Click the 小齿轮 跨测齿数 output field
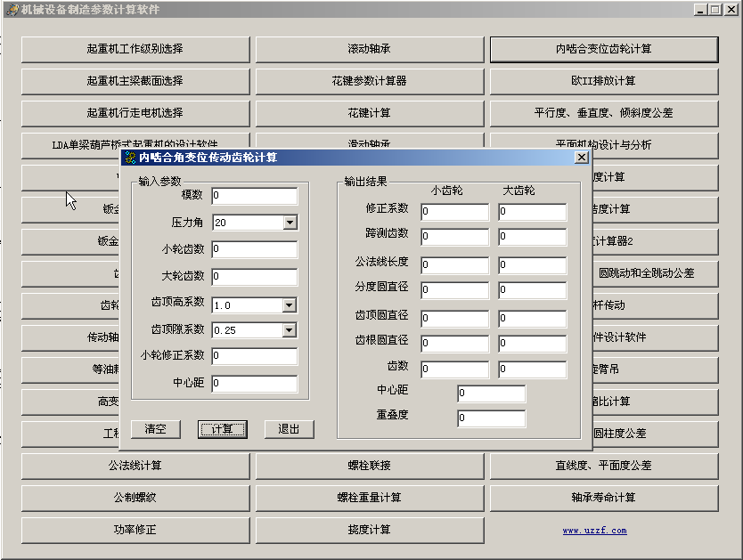This screenshot has width=743, height=560. point(455,237)
